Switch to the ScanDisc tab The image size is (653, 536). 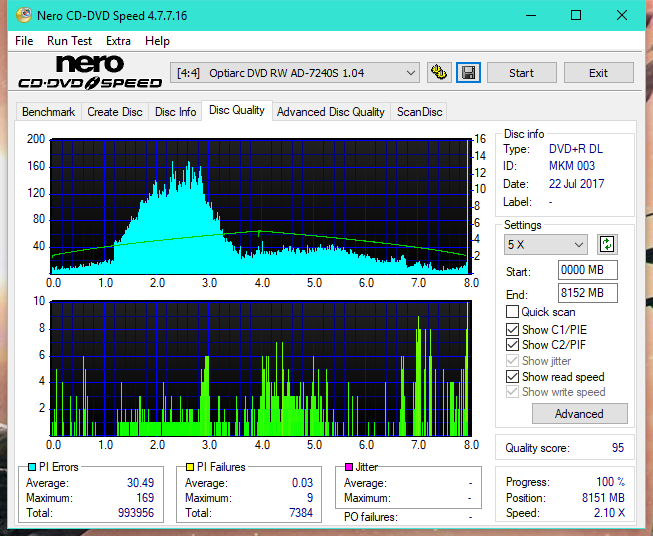pos(419,112)
